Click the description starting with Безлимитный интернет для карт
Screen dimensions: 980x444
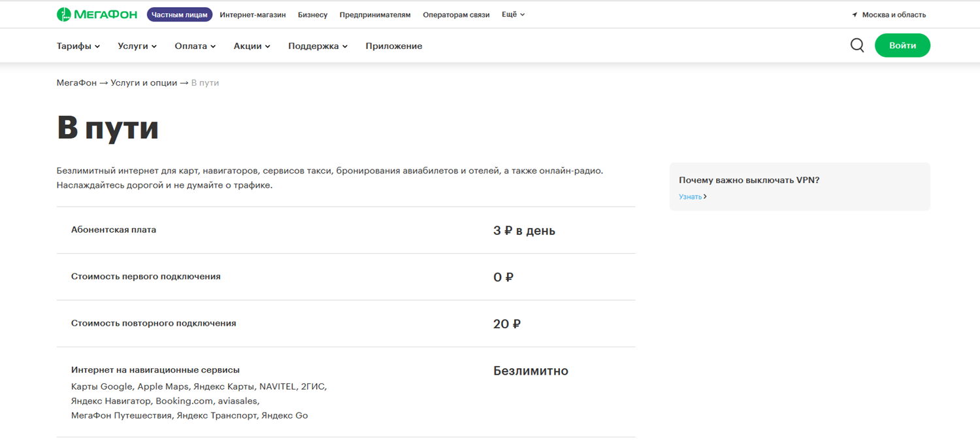click(x=330, y=171)
